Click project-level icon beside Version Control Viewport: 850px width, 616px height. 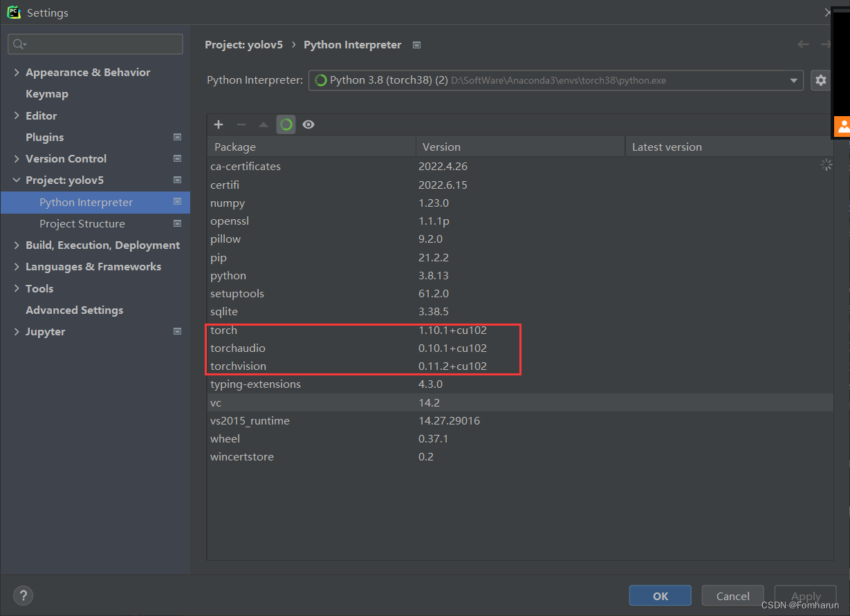pos(177,158)
